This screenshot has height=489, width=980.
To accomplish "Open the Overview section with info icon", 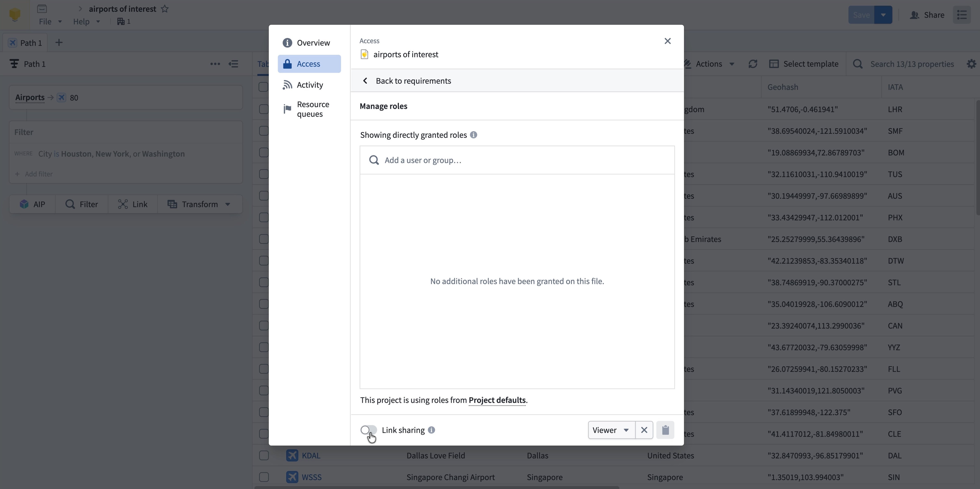I will click(287, 43).
